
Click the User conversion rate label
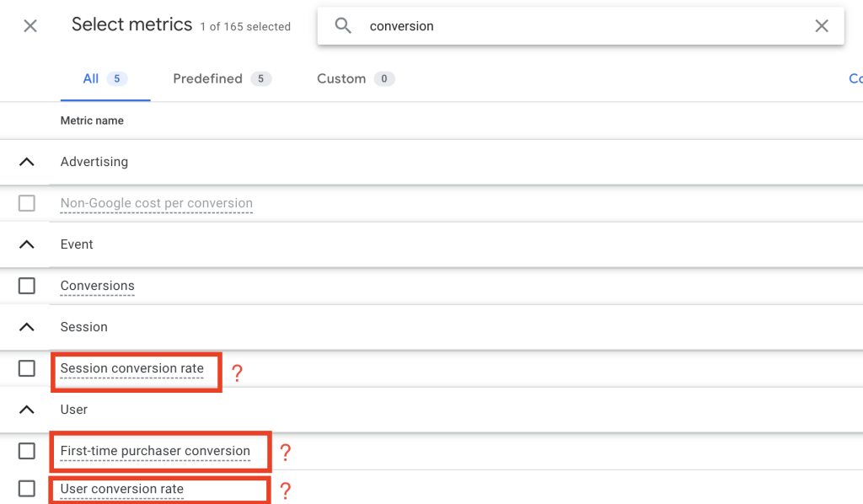click(122, 489)
